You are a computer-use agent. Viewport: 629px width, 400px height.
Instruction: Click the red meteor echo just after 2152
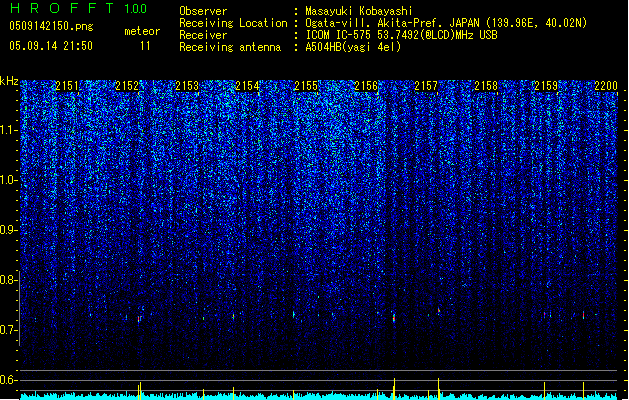(x=139, y=319)
